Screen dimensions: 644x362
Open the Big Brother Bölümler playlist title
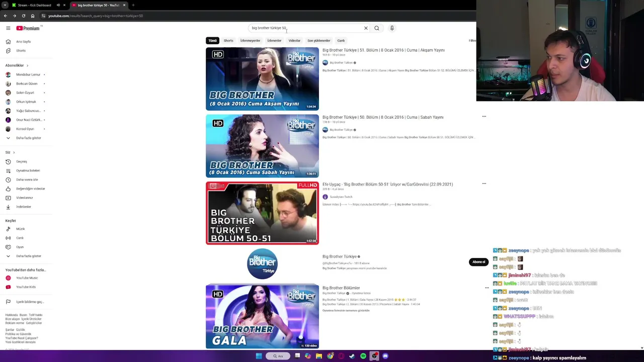(341, 288)
